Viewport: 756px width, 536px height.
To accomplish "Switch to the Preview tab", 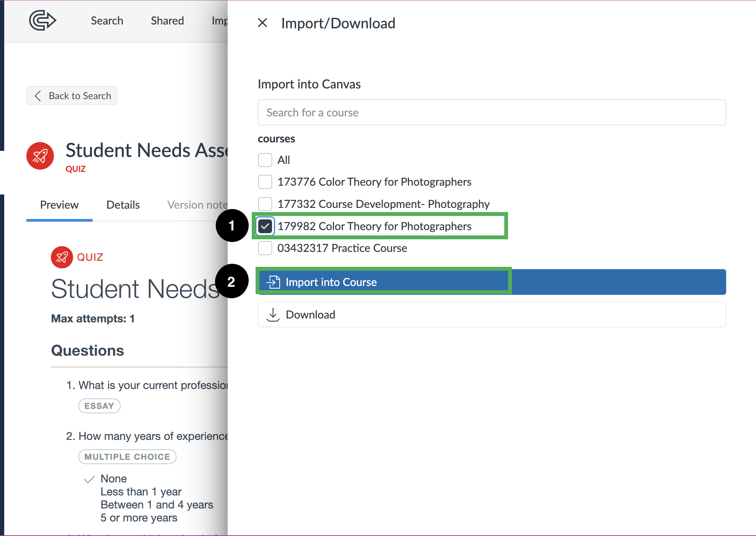I will tap(59, 205).
